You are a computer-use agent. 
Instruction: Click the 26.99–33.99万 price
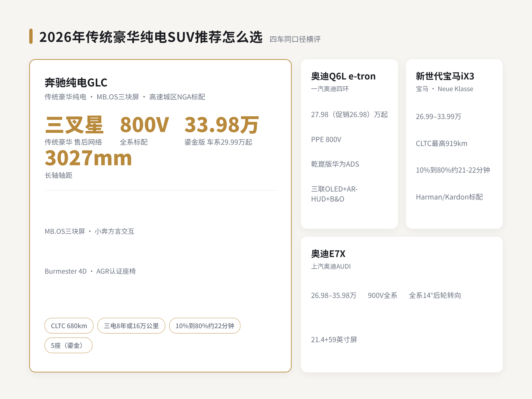pyautogui.click(x=438, y=116)
